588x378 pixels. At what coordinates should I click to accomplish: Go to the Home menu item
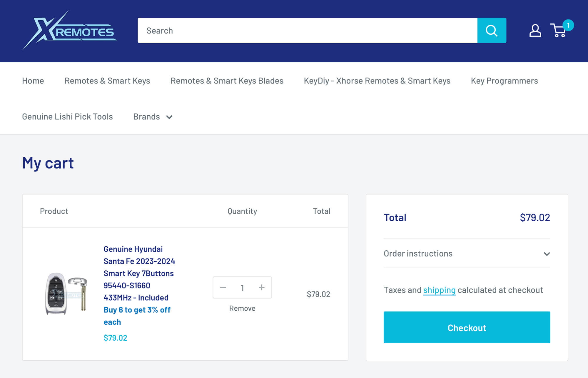pyautogui.click(x=33, y=81)
